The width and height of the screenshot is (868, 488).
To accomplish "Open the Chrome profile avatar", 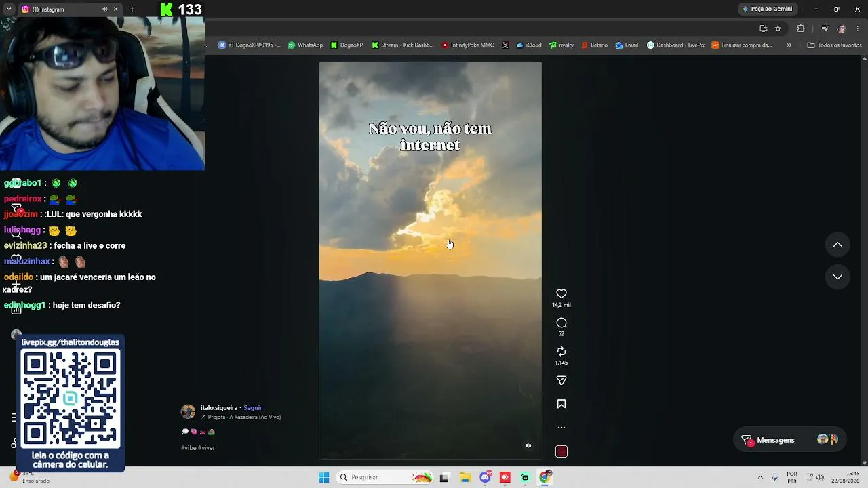I will point(842,28).
